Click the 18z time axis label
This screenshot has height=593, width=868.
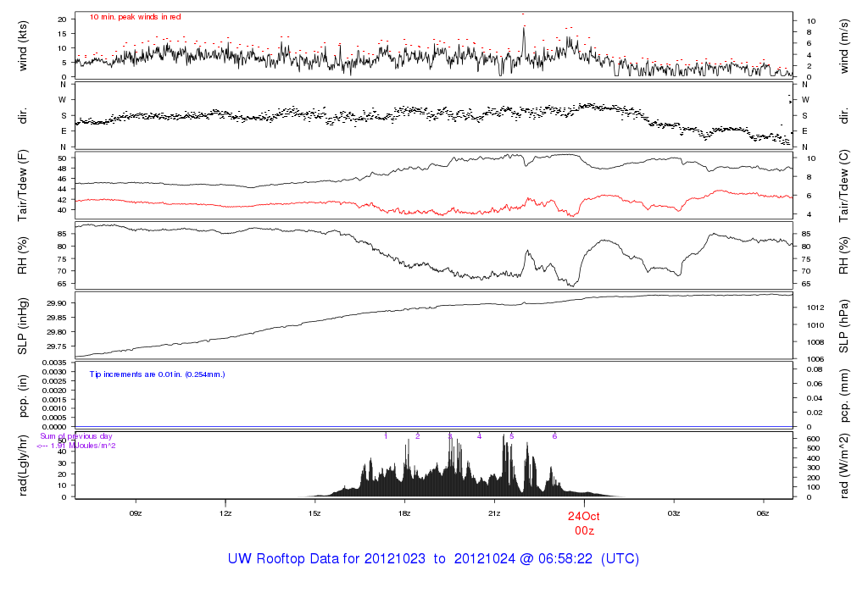(x=404, y=513)
